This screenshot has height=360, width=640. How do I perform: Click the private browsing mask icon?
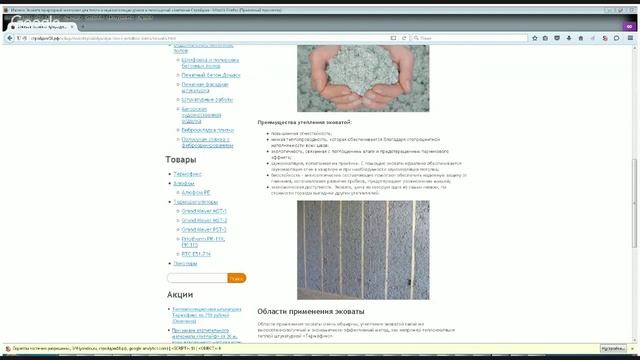coord(629,27)
